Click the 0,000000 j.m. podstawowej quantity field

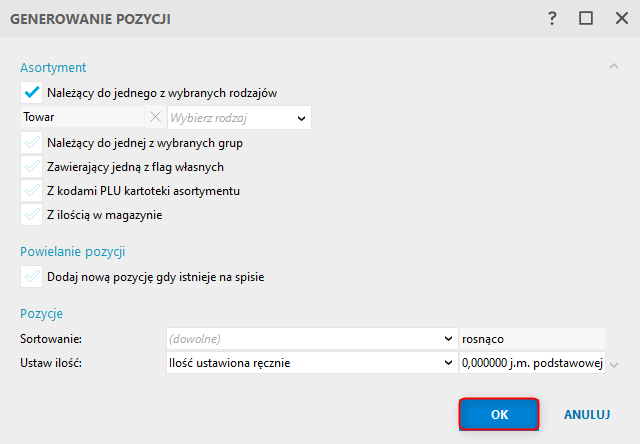pos(531,364)
